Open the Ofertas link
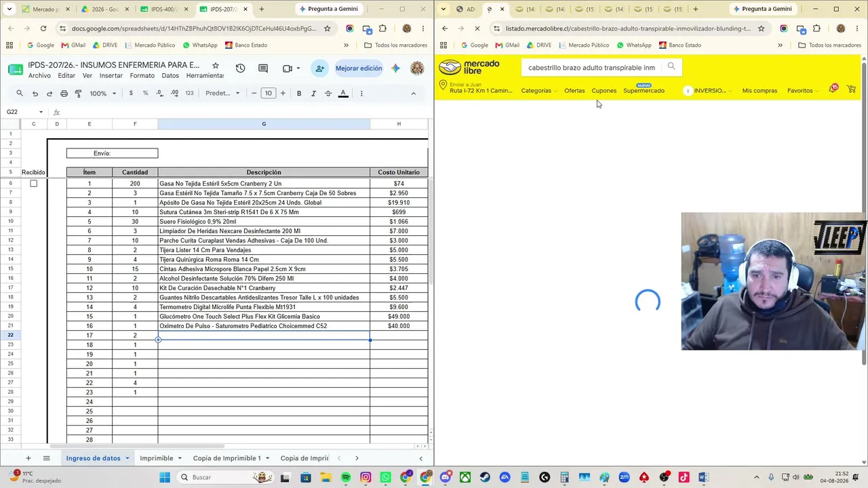Viewport: 868px width, 488px height. click(574, 91)
